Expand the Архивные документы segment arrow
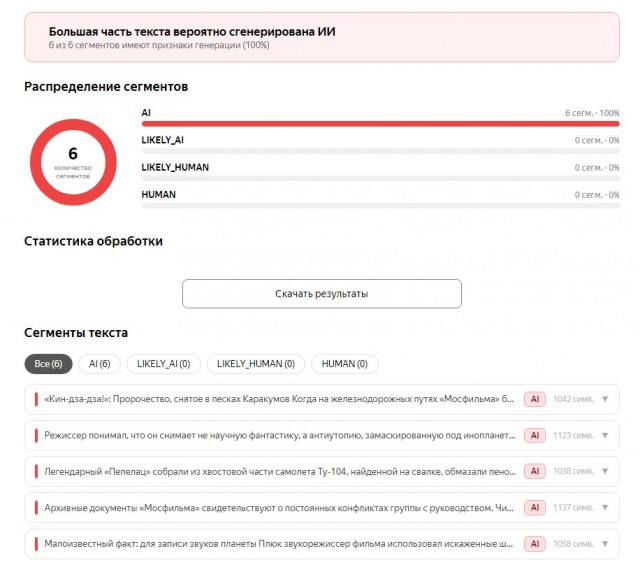The height and width of the screenshot is (565, 640). [605, 507]
